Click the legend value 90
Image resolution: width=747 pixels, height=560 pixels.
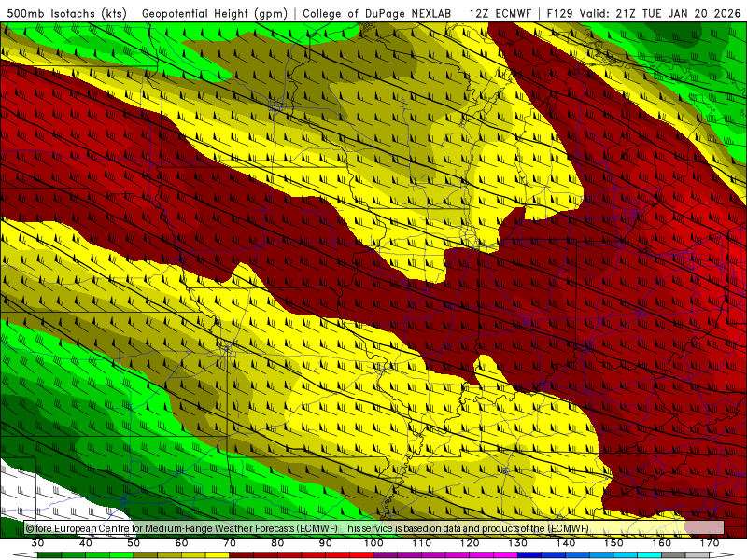tap(325, 543)
